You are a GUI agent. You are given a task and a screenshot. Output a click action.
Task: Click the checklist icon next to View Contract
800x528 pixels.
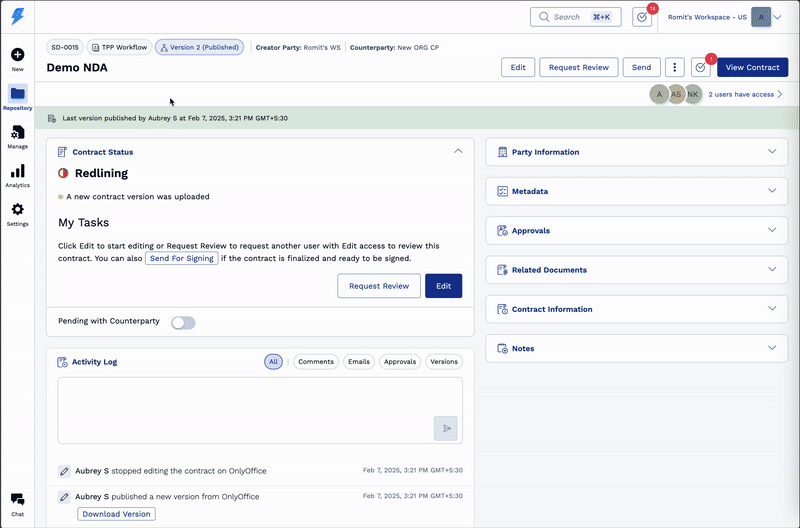tap(701, 67)
